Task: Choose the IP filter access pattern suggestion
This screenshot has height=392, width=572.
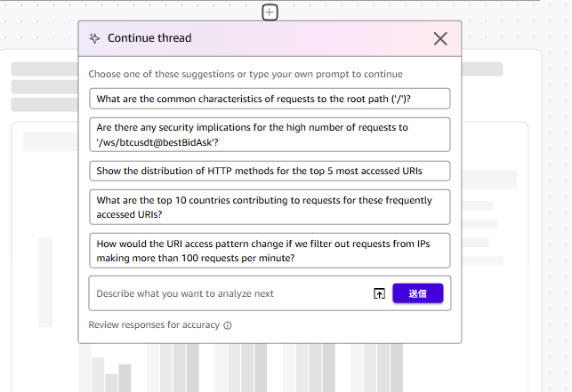Action: pos(270,251)
